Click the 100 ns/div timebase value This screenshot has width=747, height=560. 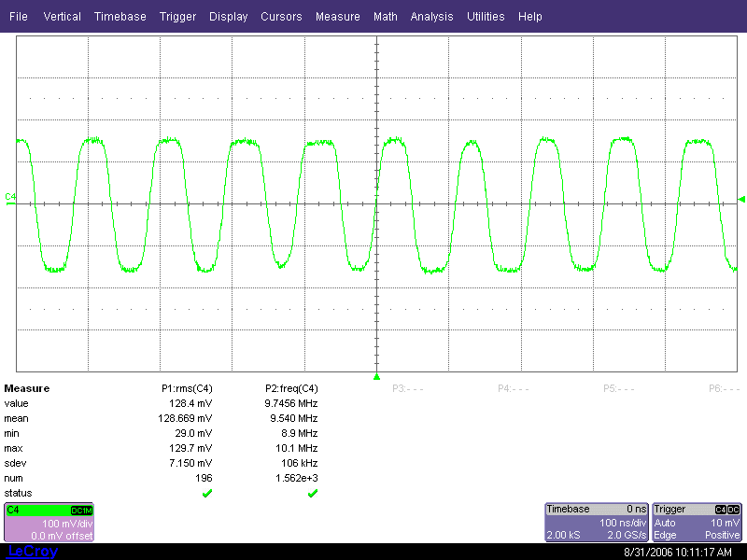623,523
